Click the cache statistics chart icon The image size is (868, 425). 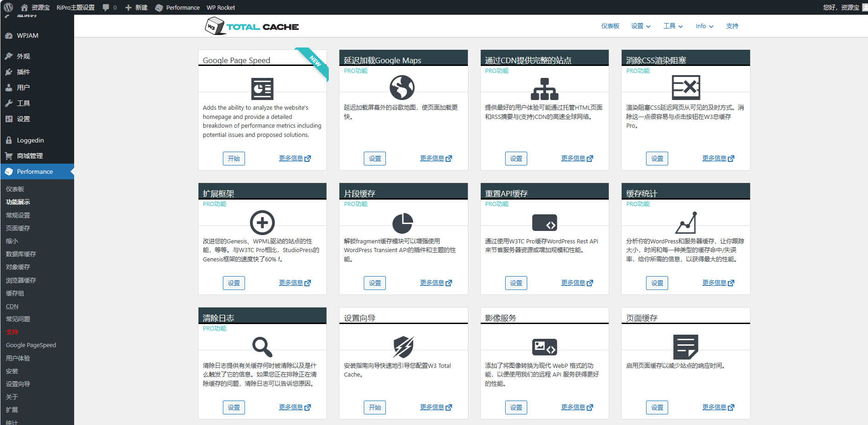pos(686,223)
